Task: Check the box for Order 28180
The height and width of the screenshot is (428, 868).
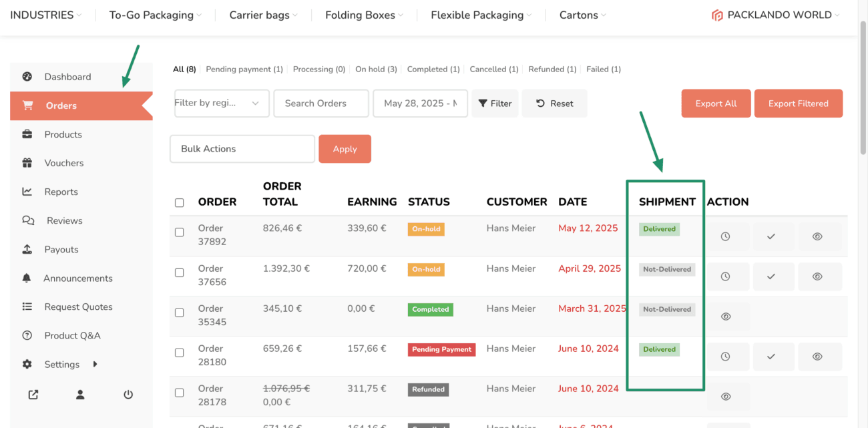Action: tap(179, 353)
